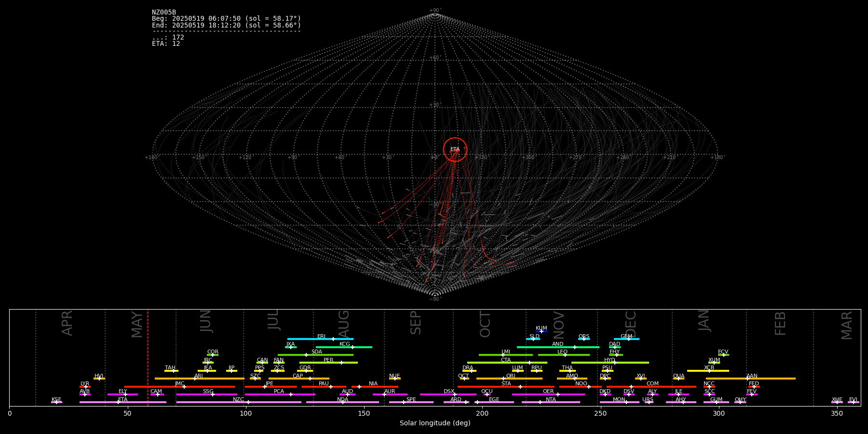868x434 pixels.
Task: Select the LMI shower bar
Action: [506, 355]
